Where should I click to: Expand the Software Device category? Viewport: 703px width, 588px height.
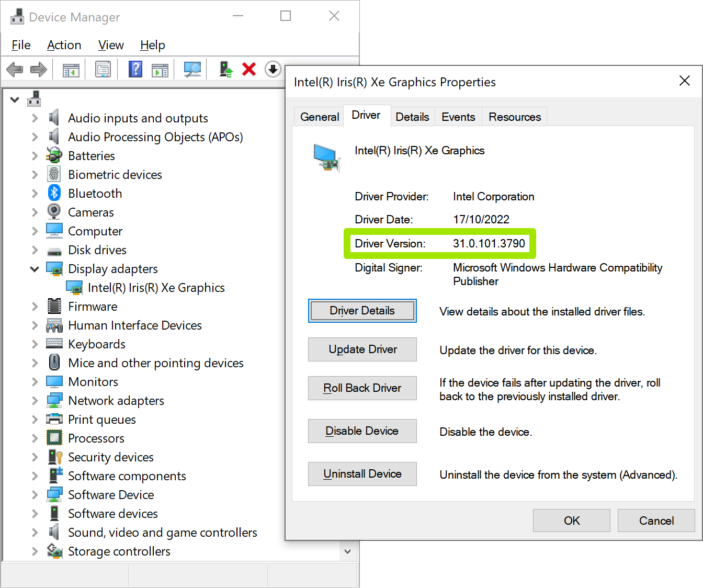35,495
